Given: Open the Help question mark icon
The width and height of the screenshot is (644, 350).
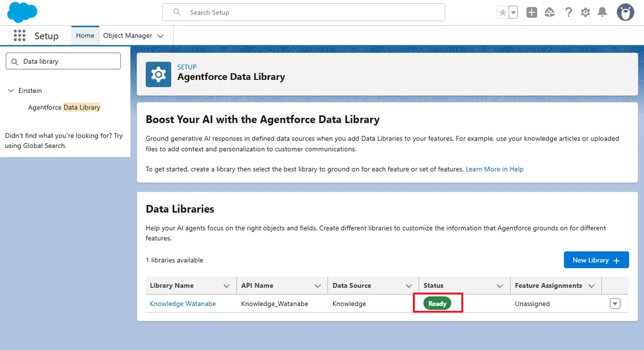Looking at the screenshot, I should pyautogui.click(x=568, y=12).
